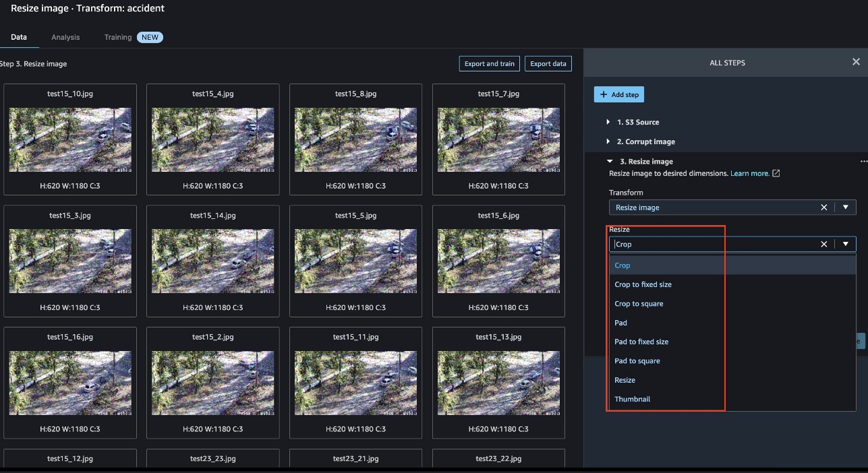Click the test23_21.jpg file name
Viewport: 868px width, 473px height.
(356, 458)
